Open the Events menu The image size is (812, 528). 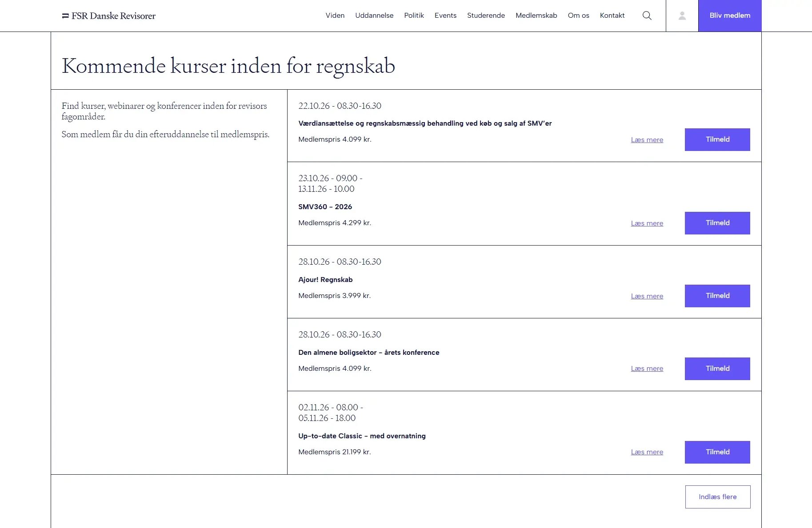click(445, 16)
